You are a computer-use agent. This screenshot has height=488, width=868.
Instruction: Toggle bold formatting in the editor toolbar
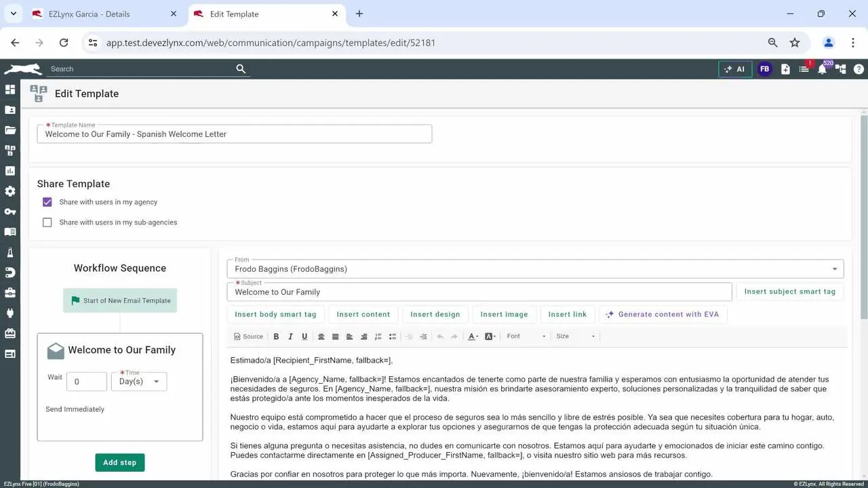276,336
